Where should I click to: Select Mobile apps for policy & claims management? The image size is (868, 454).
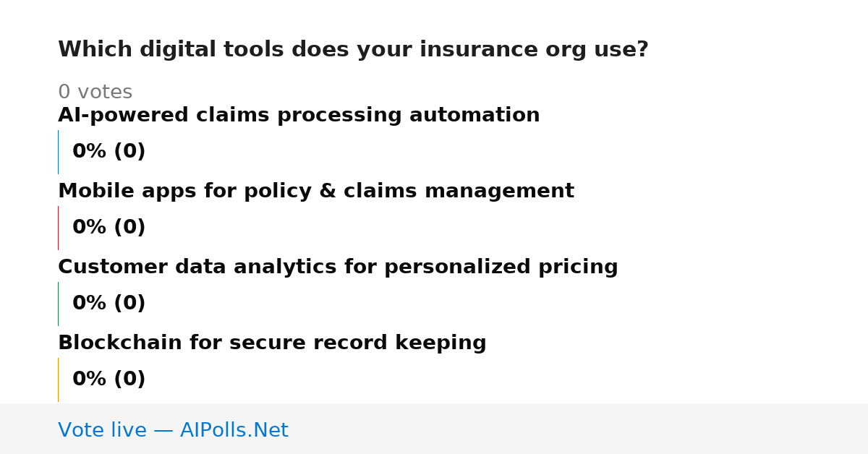[x=316, y=192]
